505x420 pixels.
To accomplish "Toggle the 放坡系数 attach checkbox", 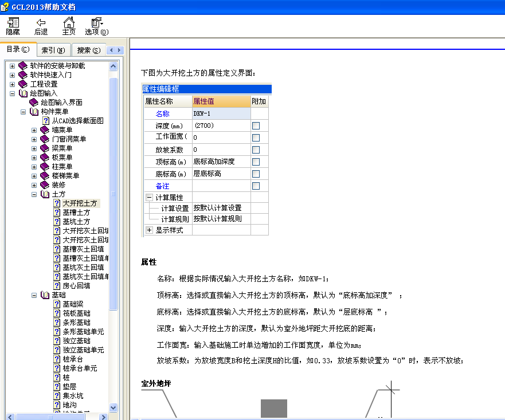I will (256, 150).
